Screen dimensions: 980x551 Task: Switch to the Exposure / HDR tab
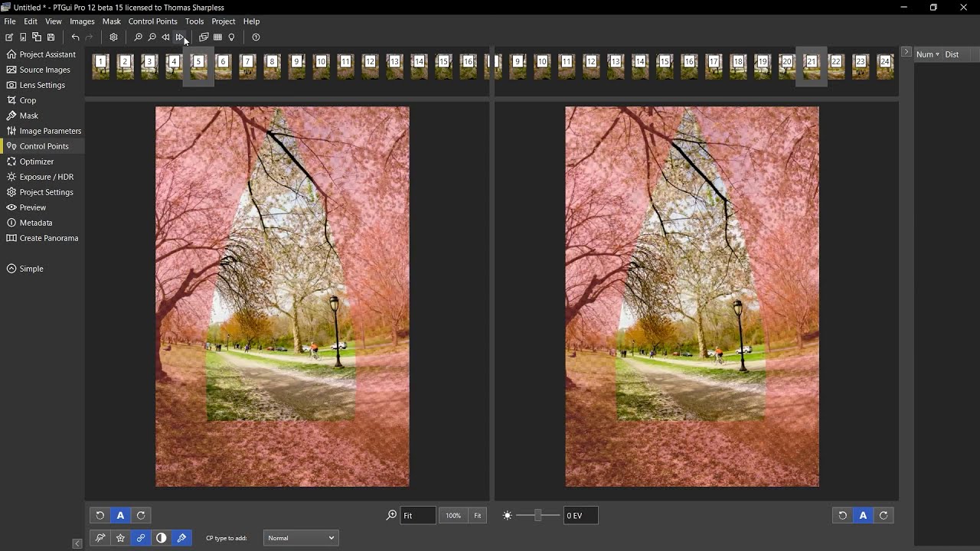tap(42, 177)
